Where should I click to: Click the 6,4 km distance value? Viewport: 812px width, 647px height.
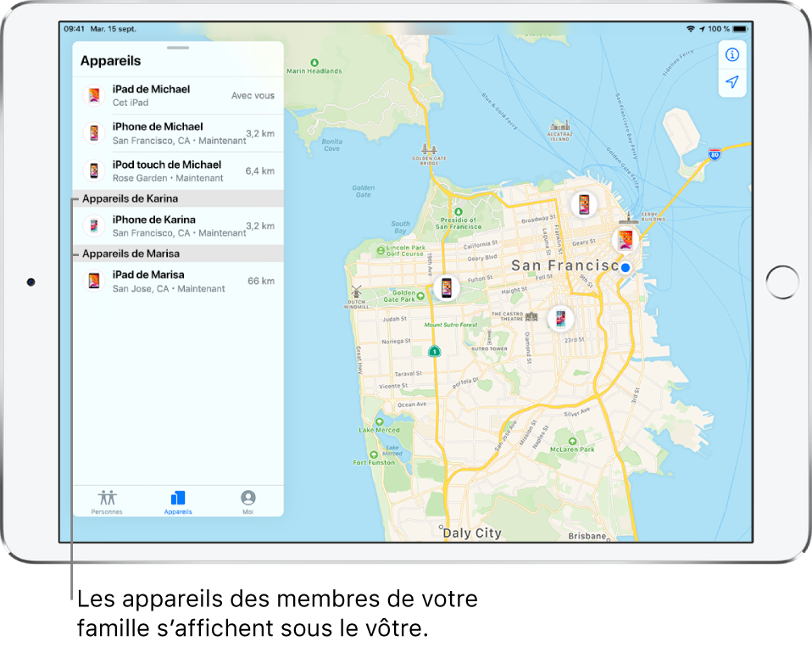click(x=260, y=171)
